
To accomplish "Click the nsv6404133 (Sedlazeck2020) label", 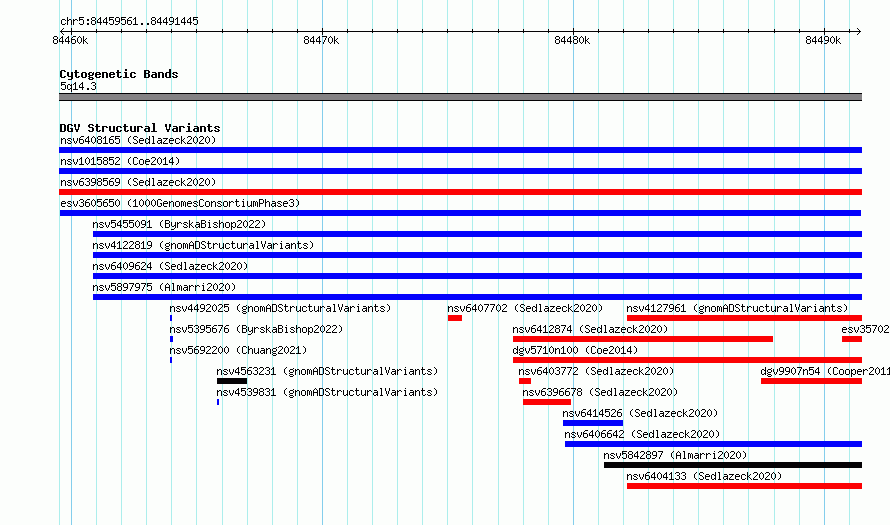I will 704,476.
